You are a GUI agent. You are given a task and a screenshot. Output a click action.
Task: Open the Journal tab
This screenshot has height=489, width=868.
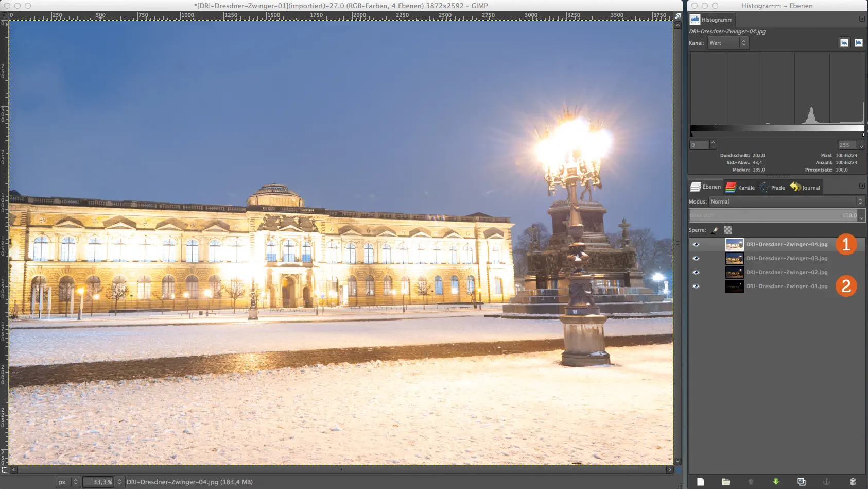(x=805, y=187)
